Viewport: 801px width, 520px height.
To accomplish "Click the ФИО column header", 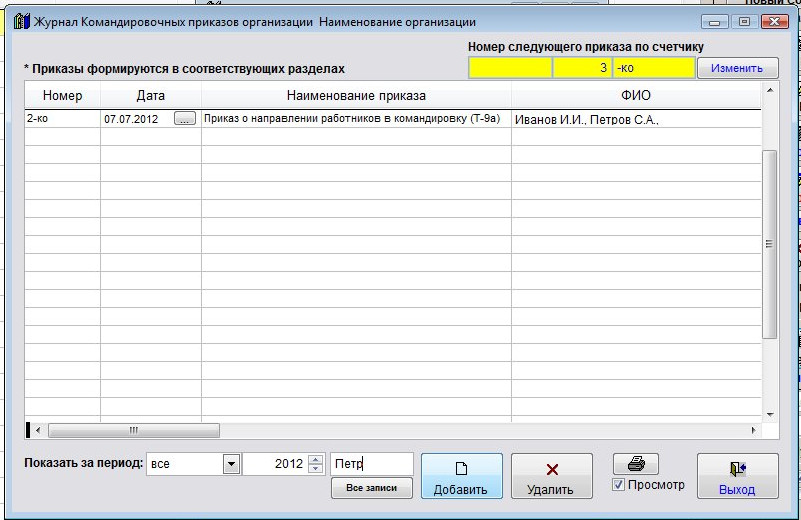I will click(636, 96).
